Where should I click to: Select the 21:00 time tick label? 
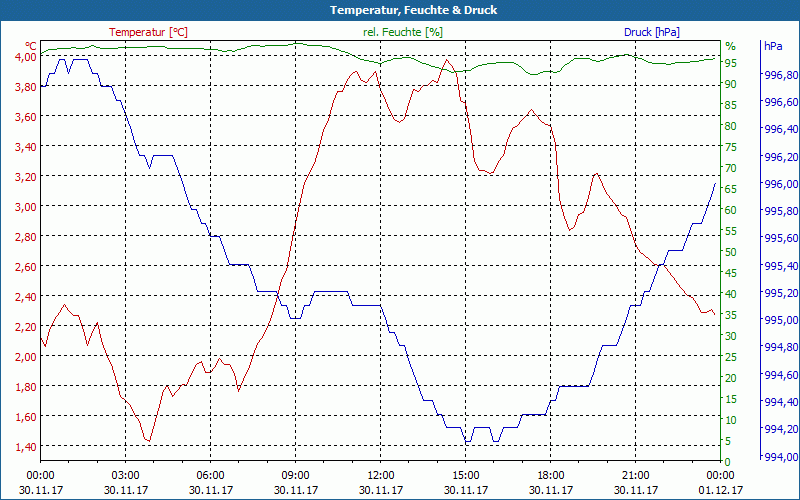coord(635,475)
